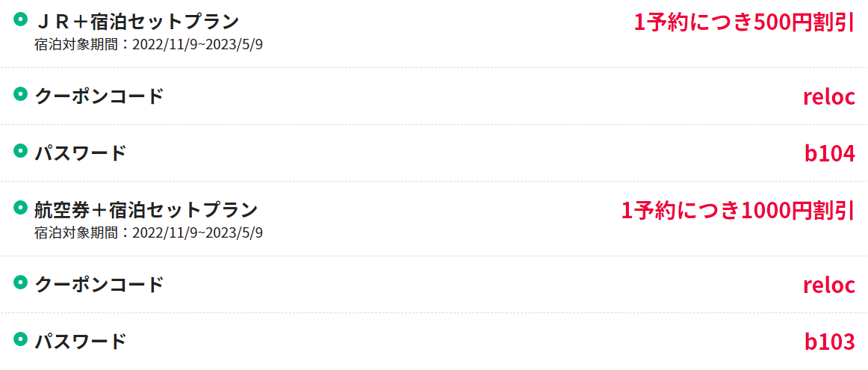The width and height of the screenshot is (868, 370).
Task: Click the 宿泊対象期間 date range under the JR plan
Action: 149,45
